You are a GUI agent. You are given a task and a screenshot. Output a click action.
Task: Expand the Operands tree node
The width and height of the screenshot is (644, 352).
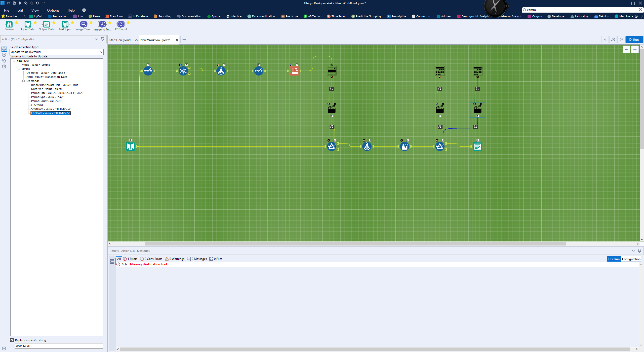[24, 81]
